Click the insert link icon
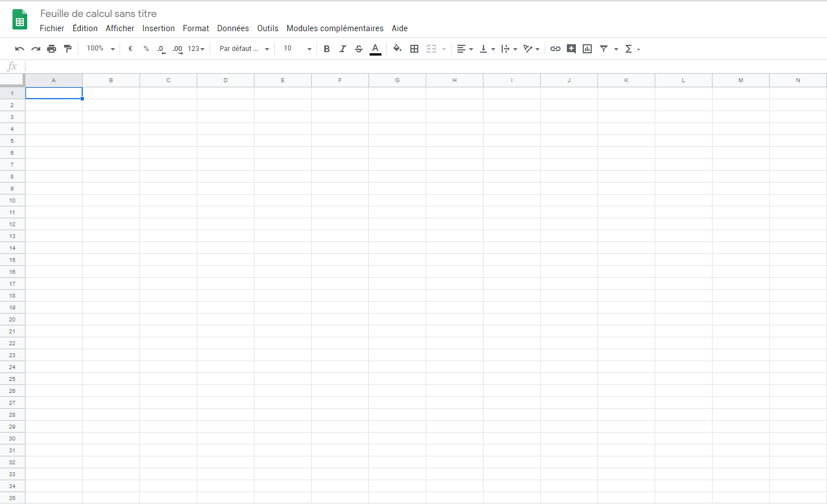The image size is (827, 504). (x=555, y=49)
